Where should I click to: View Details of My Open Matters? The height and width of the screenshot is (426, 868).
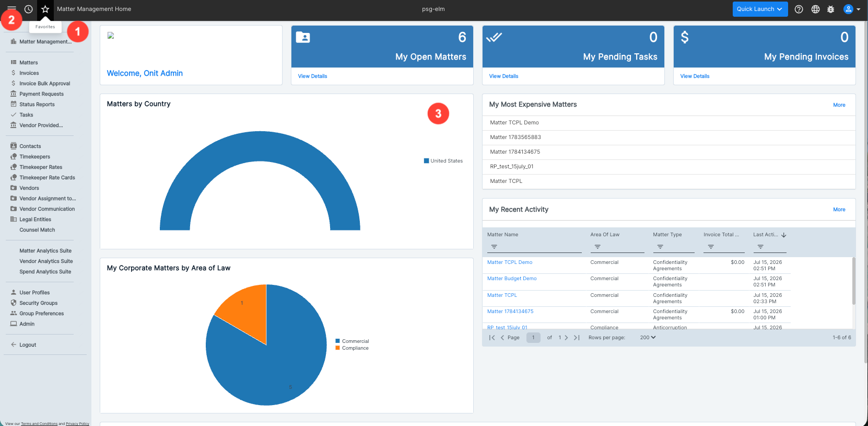[x=312, y=76]
